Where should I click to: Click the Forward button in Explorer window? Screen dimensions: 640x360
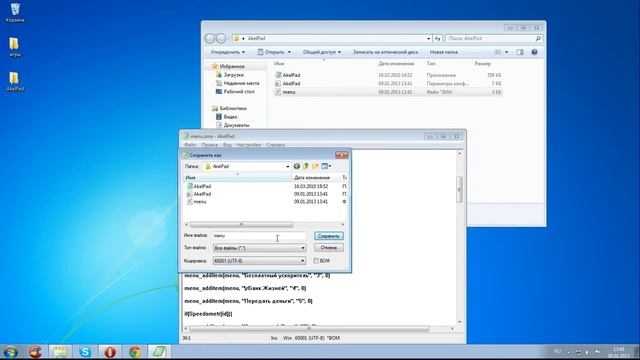coord(221,38)
